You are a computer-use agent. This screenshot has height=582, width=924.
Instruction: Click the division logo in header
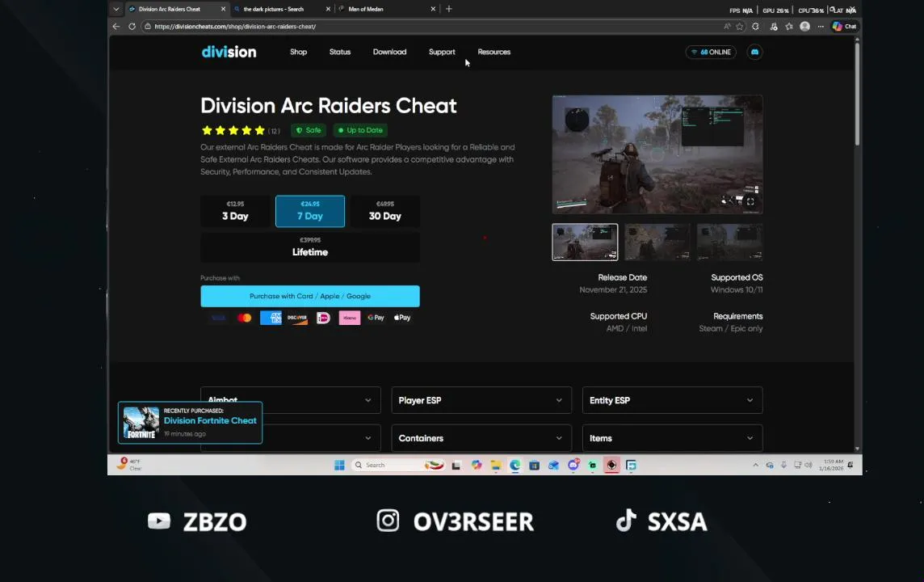(x=229, y=52)
